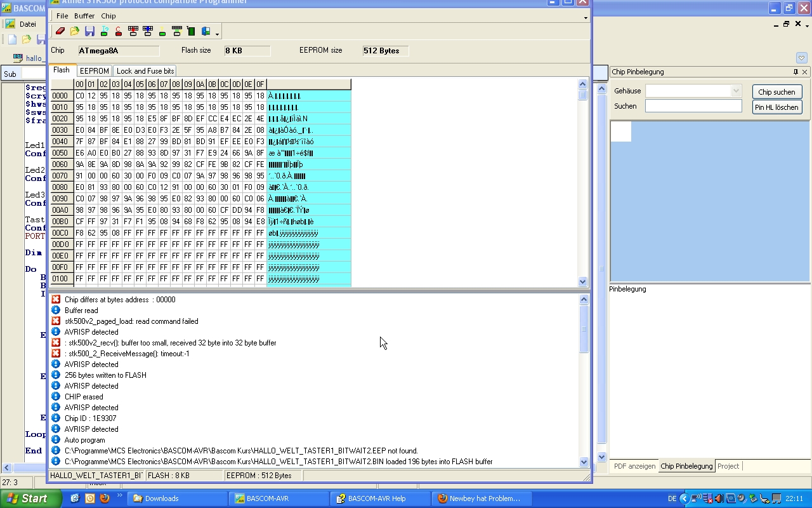Click error icon beside 'Chip differs at bytes address'
The image size is (812, 508).
coord(56,300)
